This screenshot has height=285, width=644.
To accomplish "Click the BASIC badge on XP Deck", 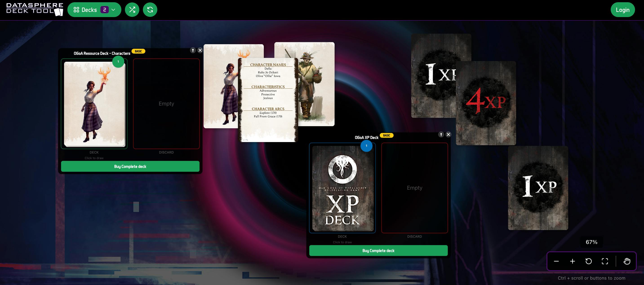I will pos(386,135).
